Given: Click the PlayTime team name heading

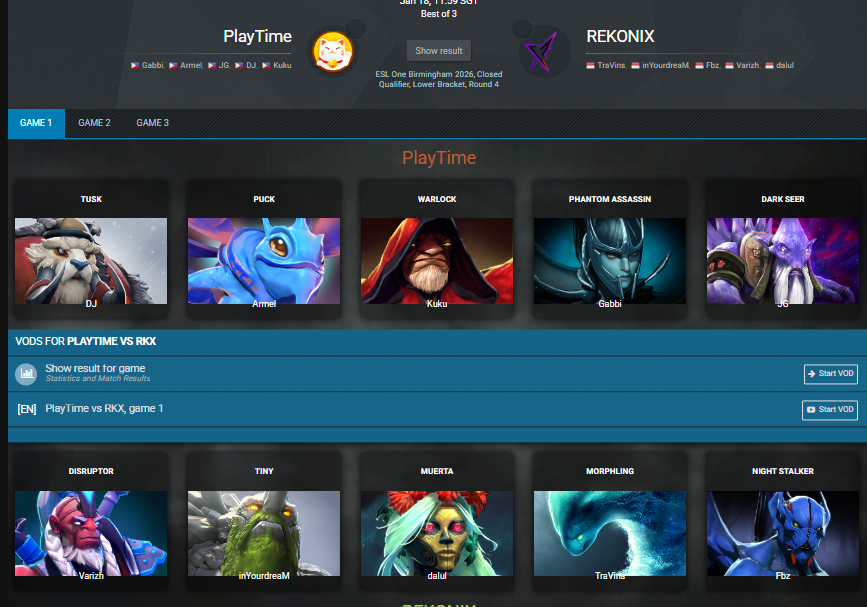Looking at the screenshot, I should click(x=257, y=37).
